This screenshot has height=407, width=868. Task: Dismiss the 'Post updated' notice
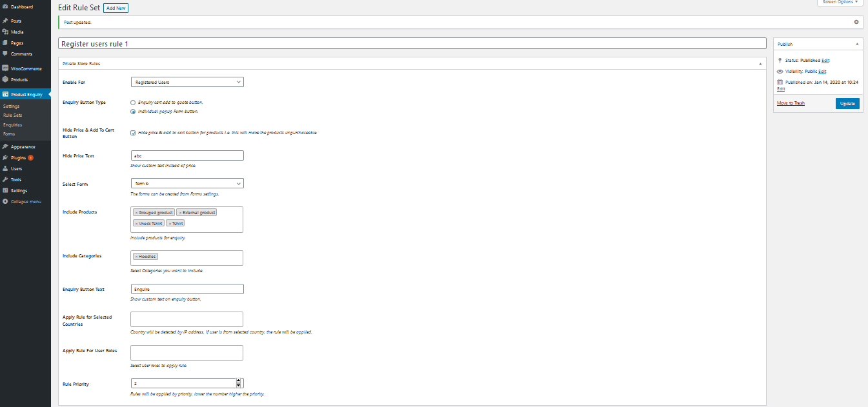coord(856,22)
